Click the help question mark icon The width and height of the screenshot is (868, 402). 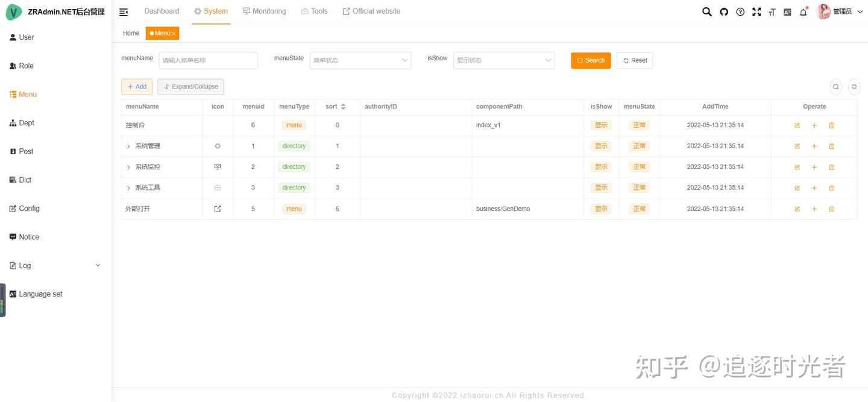click(740, 11)
